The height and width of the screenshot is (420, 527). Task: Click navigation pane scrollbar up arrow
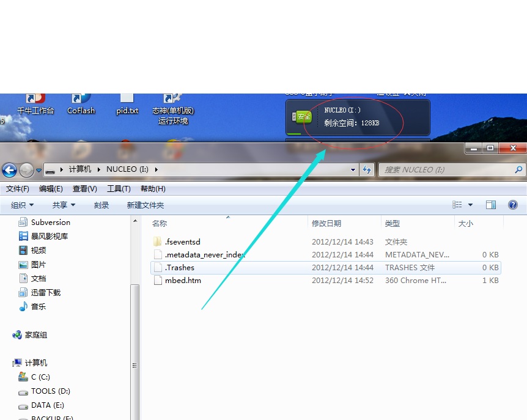click(135, 221)
